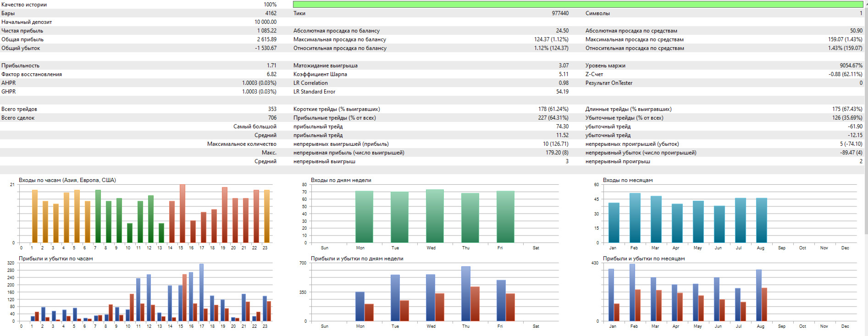Click chart title 'Входы по часам (Азия, Европа, США)'

67,180
